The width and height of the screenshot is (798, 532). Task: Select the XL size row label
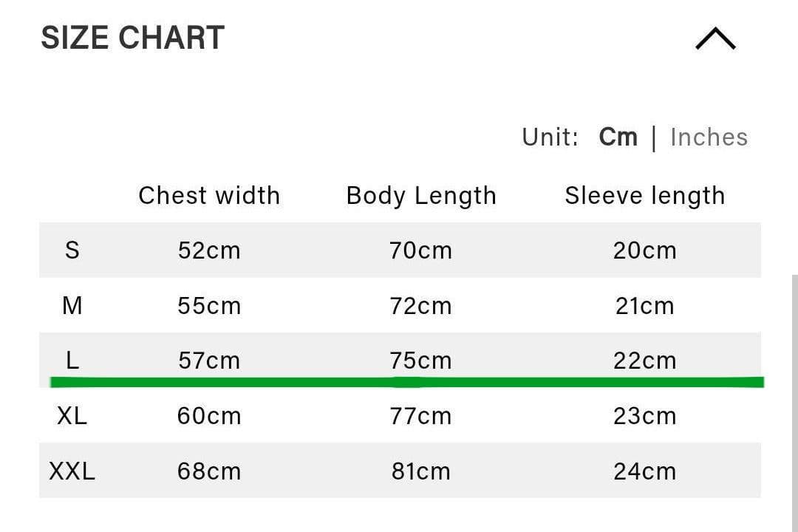click(72, 416)
